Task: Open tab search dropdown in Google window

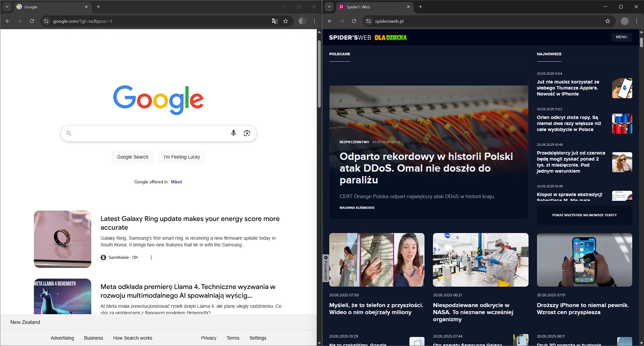Action: 7,7
